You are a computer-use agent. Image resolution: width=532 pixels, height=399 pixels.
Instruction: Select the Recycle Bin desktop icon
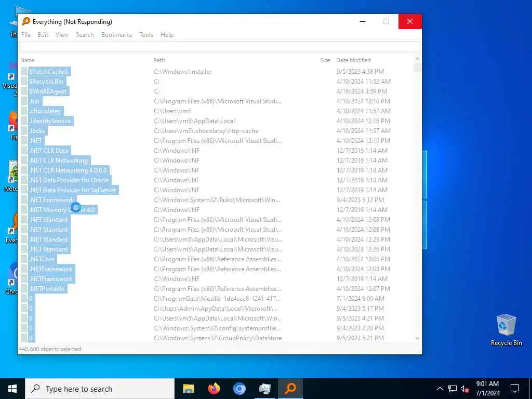(x=506, y=329)
